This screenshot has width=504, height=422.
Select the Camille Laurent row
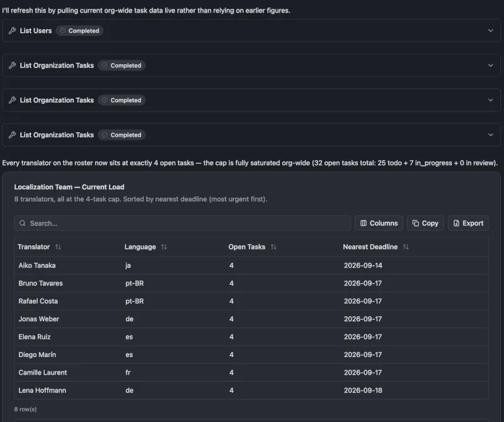(251, 372)
